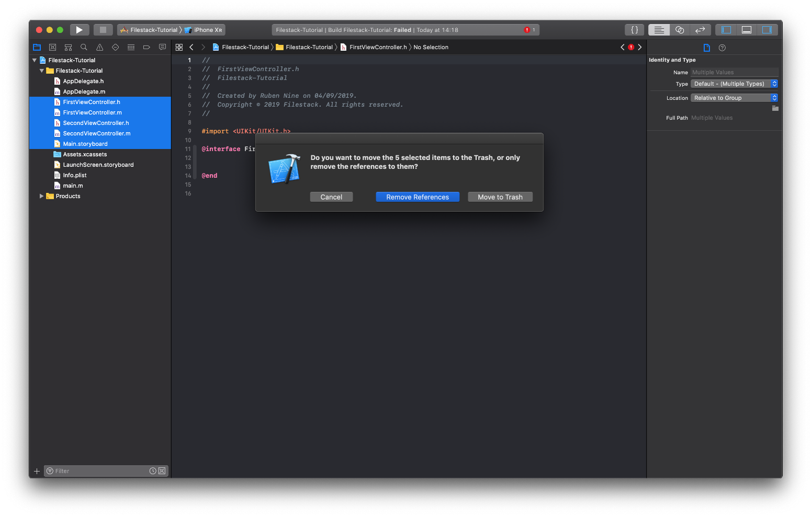Click the Name field in Identity and Type
This screenshot has height=517, width=812.
pos(735,72)
